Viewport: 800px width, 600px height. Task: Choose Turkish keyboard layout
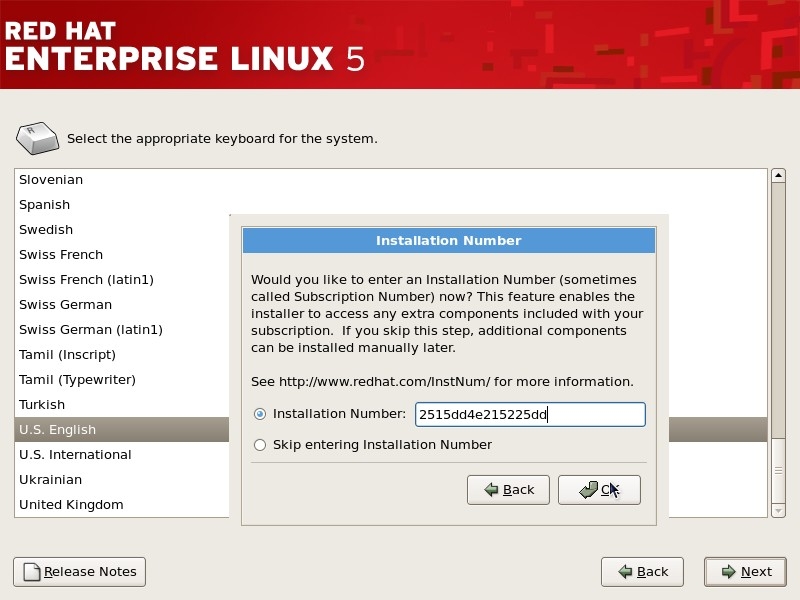pos(122,405)
